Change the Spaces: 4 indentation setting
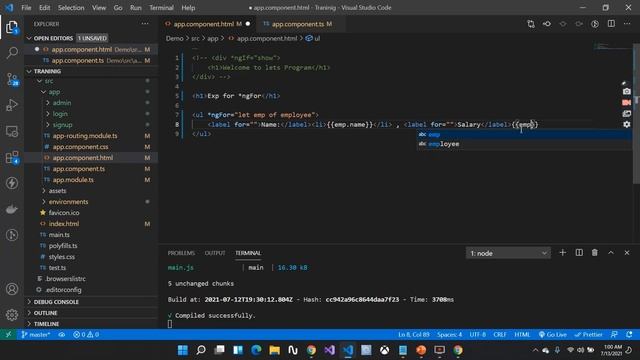 pyautogui.click(x=449, y=334)
